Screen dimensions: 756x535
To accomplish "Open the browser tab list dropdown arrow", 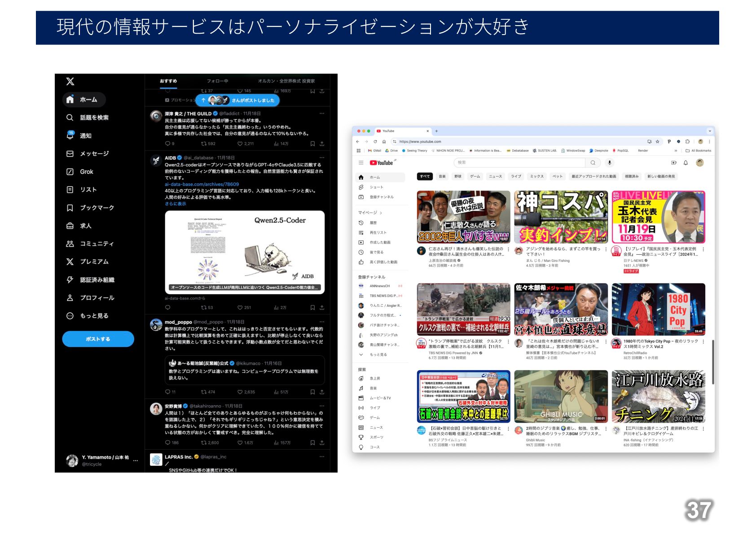I will pos(710,131).
